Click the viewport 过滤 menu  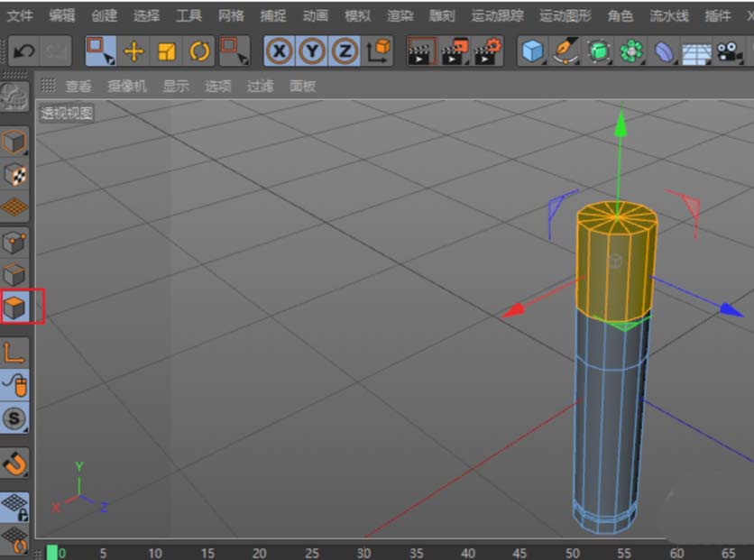(260, 87)
